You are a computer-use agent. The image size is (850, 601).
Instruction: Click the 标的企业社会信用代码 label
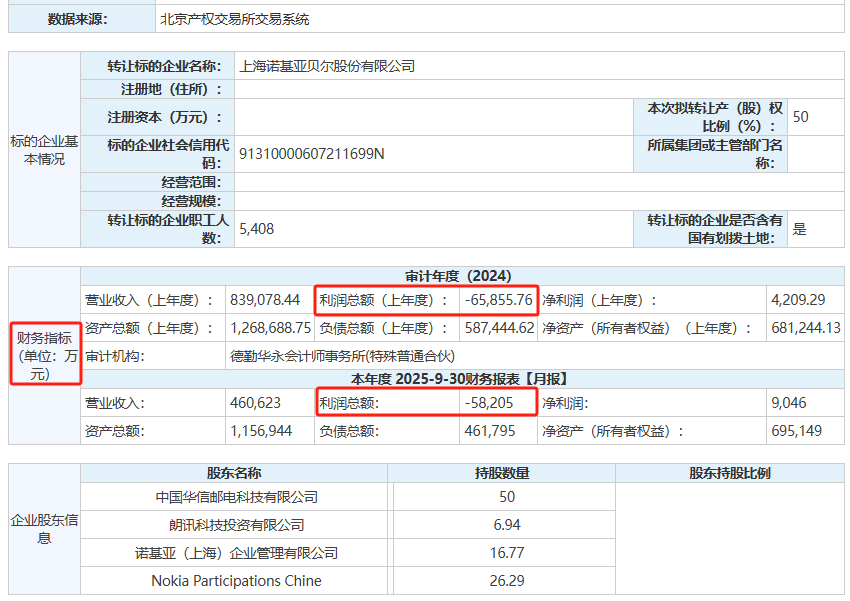pos(168,154)
